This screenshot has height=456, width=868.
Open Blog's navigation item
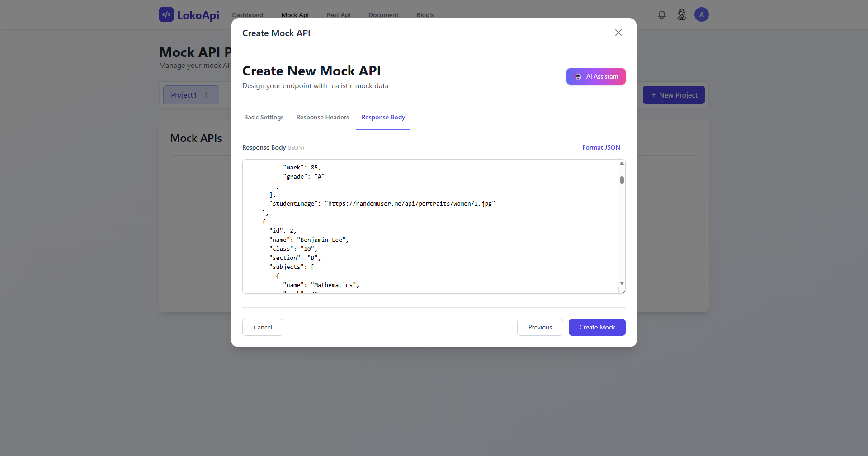425,15
